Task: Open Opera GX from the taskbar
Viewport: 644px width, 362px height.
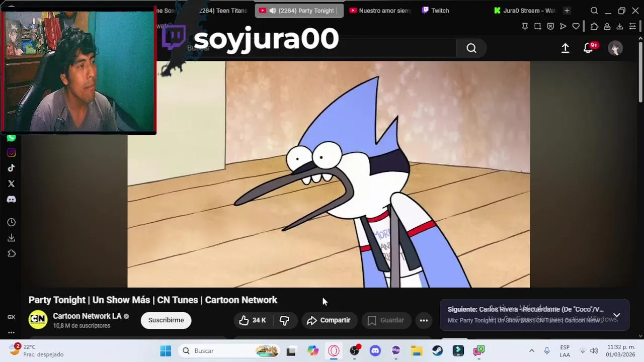Action: tap(334, 351)
